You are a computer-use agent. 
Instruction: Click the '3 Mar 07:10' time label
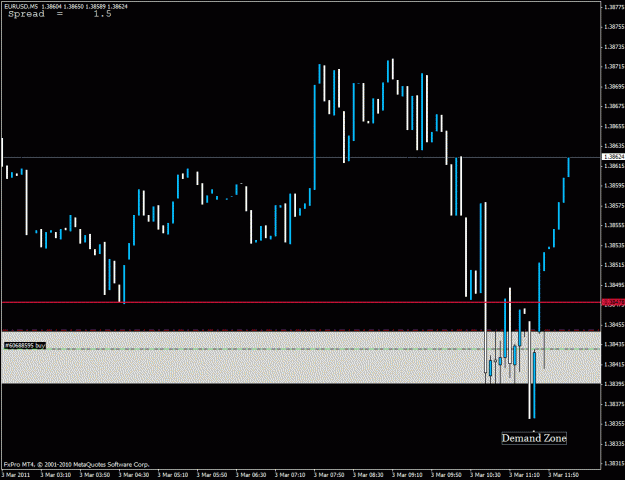(290, 475)
